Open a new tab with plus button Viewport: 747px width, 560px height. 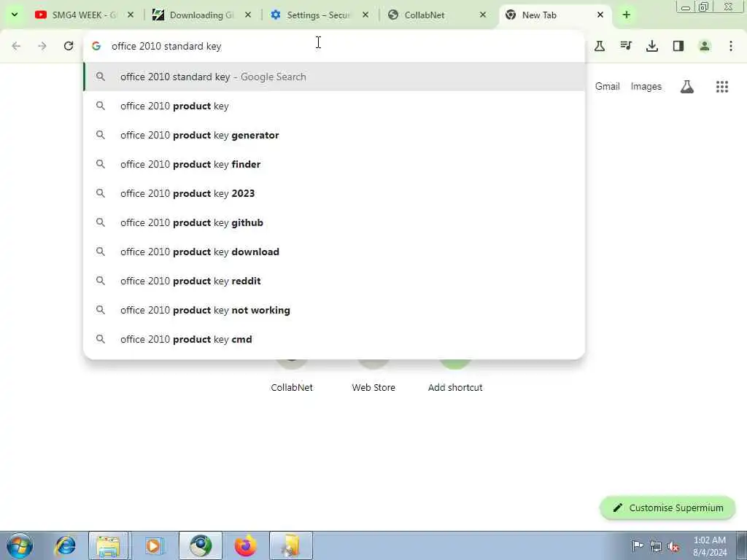coord(627,15)
